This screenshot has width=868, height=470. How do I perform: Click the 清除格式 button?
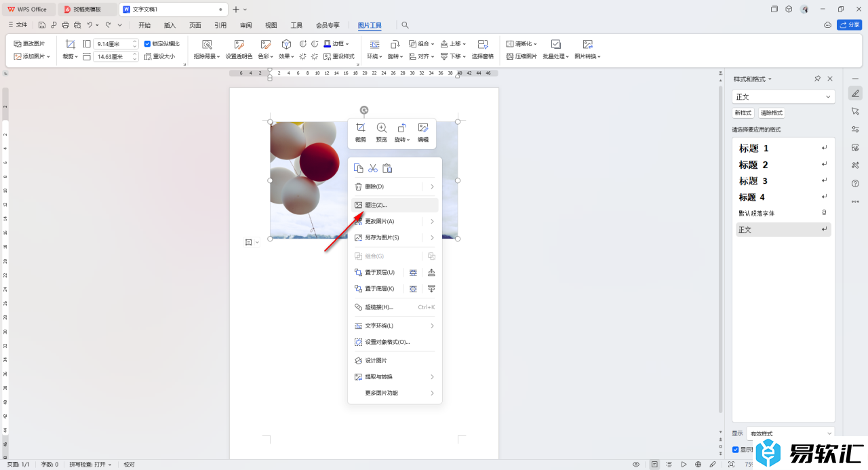(771, 113)
